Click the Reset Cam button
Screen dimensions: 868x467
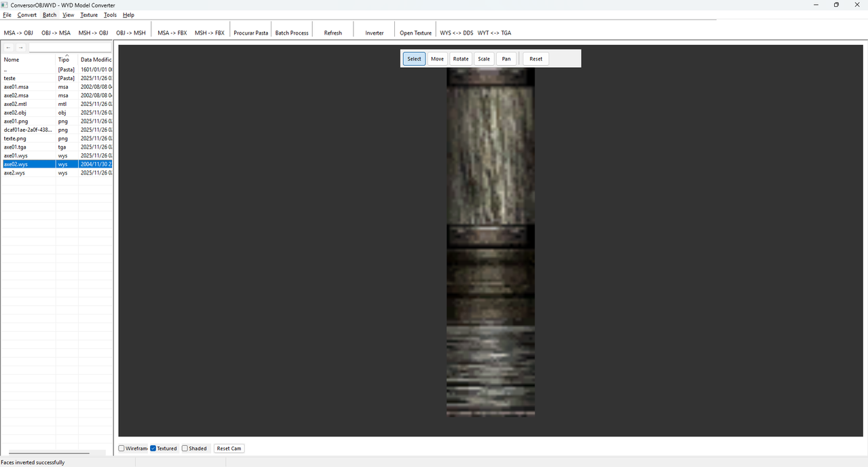pyautogui.click(x=229, y=449)
